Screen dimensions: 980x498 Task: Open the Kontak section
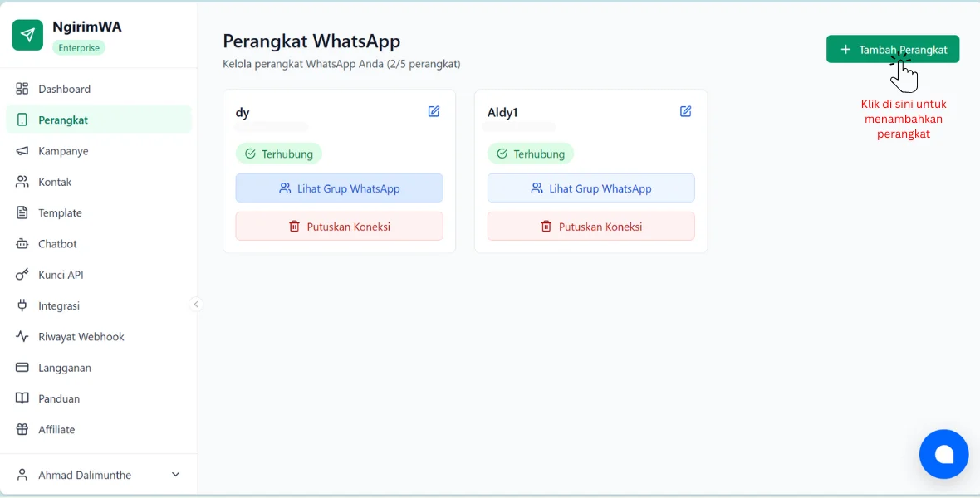tap(99, 182)
